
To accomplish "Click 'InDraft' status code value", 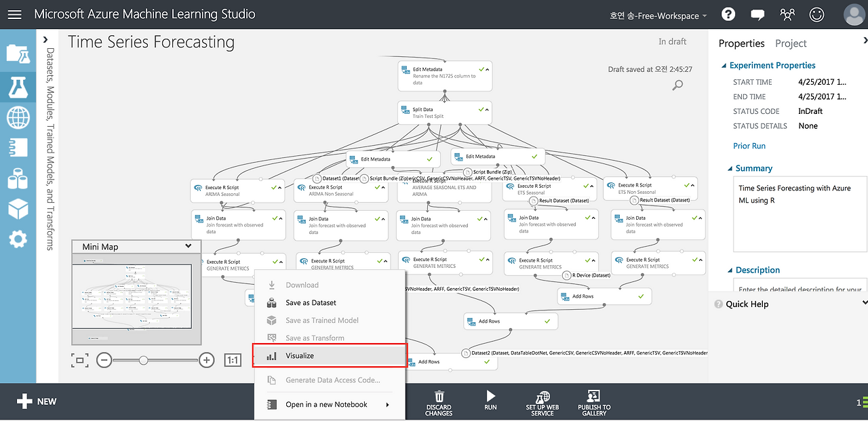I will click(x=812, y=111).
